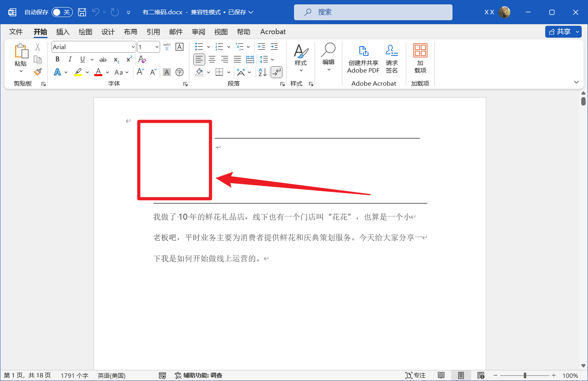The image size is (588, 381).
Task: Click the 专注 (Focus) mode button
Action: (415, 375)
